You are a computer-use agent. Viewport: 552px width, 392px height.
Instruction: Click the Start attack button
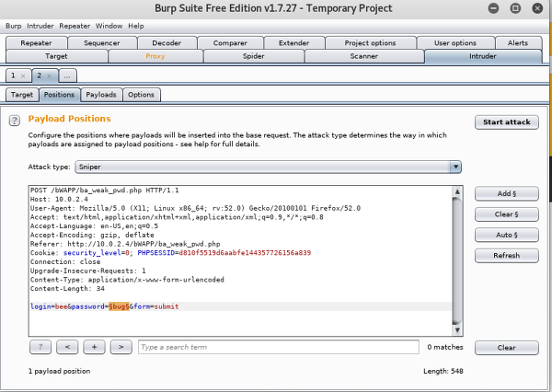pyautogui.click(x=507, y=122)
